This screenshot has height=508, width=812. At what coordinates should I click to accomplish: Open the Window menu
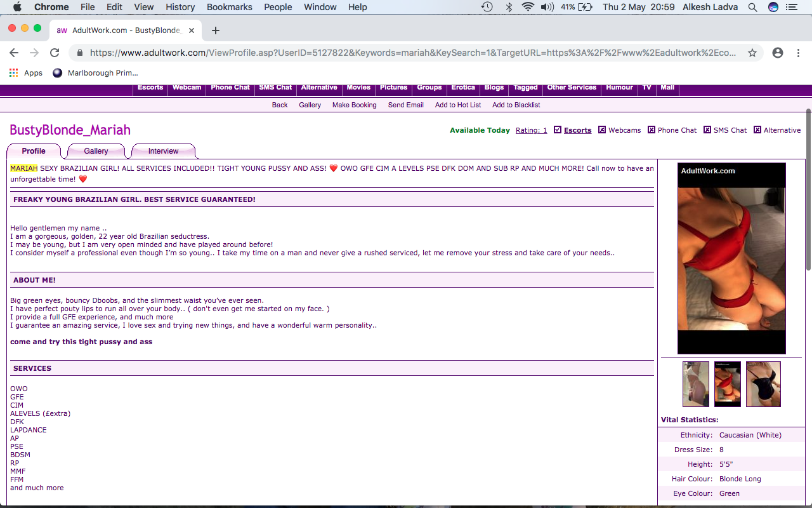[320, 7]
